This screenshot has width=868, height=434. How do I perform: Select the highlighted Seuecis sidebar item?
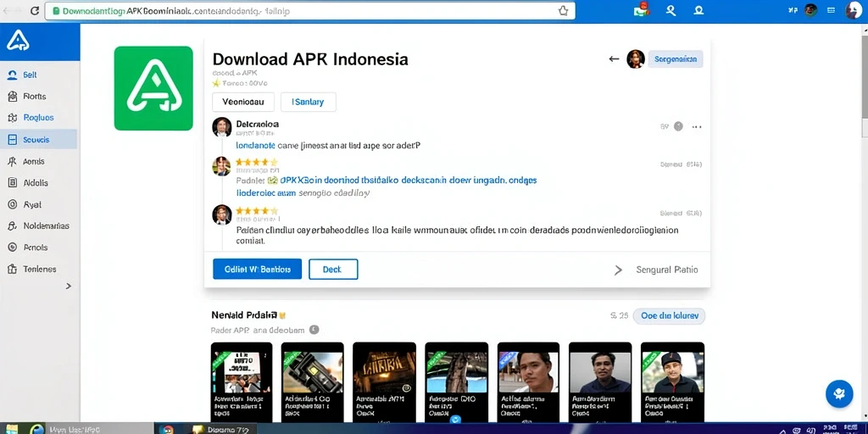click(x=39, y=140)
